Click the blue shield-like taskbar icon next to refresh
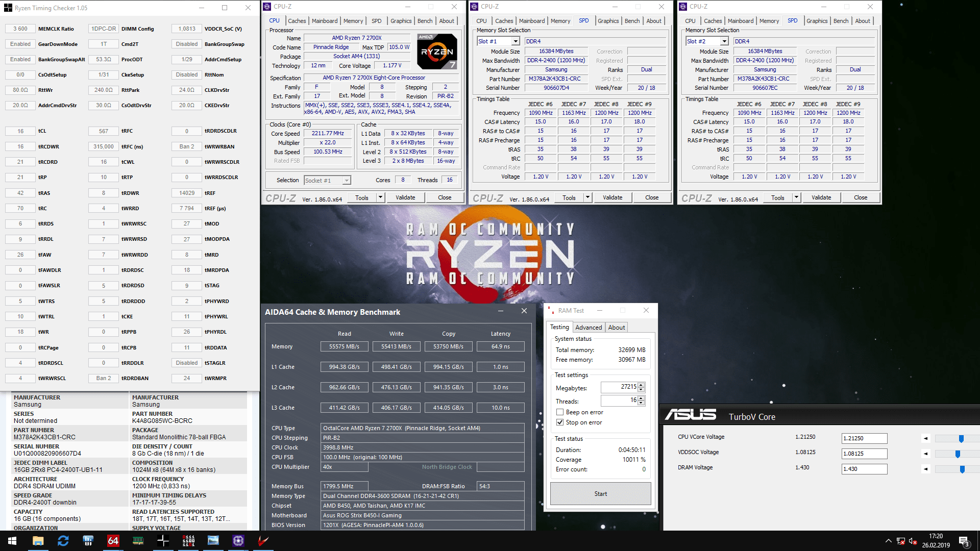This screenshot has width=980, height=551. coord(88,541)
